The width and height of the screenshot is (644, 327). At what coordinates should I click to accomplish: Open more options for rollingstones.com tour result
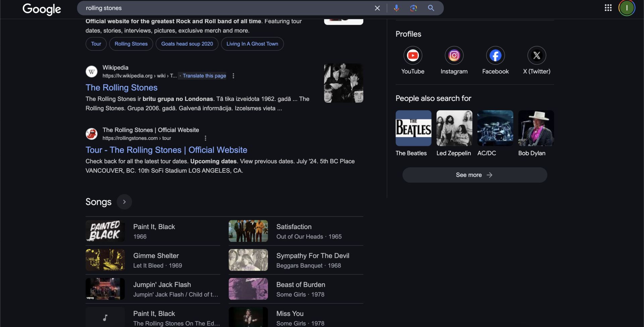pos(206,138)
